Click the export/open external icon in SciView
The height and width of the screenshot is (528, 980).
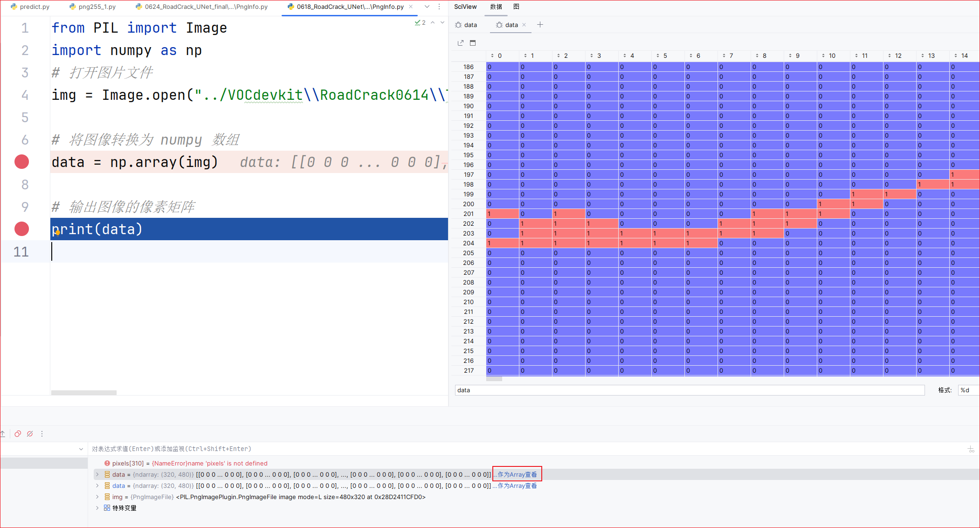tap(462, 42)
